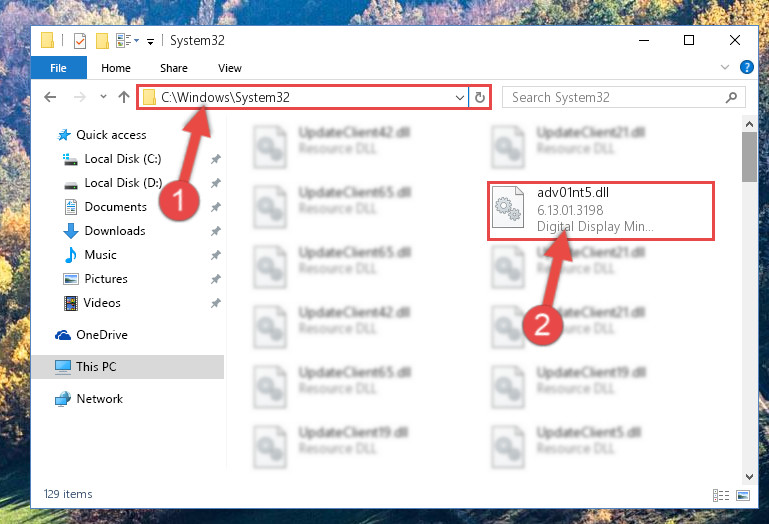This screenshot has width=769, height=524.
Task: Click the pin icon next to Local Disk (D:)
Action: (x=215, y=183)
